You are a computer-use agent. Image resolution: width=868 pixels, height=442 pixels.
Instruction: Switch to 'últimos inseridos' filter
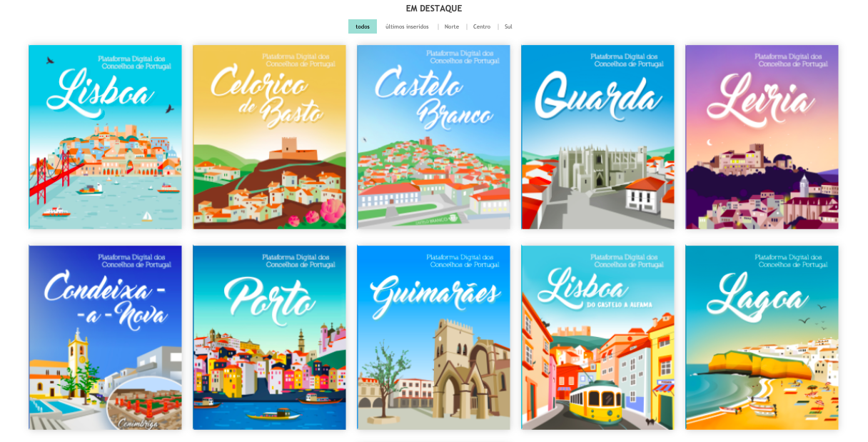click(407, 26)
